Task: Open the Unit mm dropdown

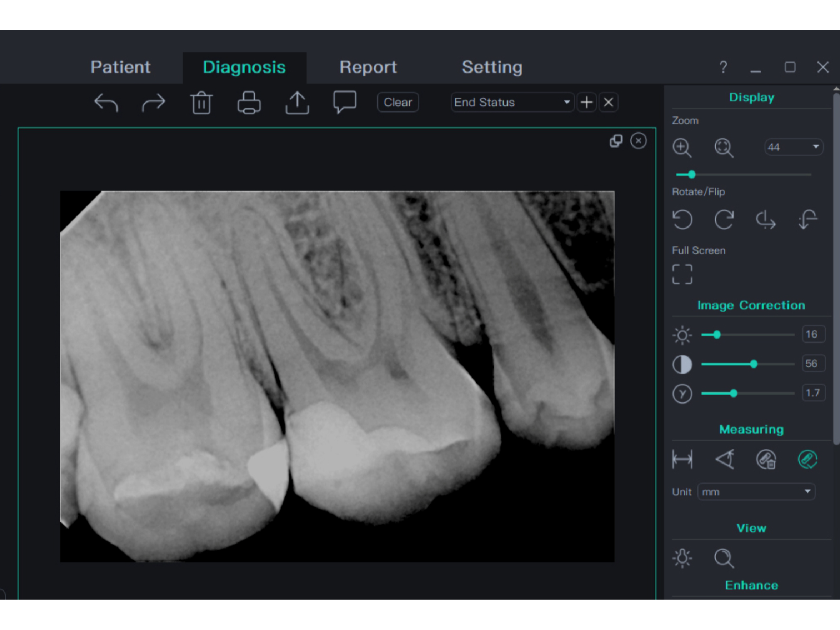Action: pyautogui.click(x=756, y=492)
